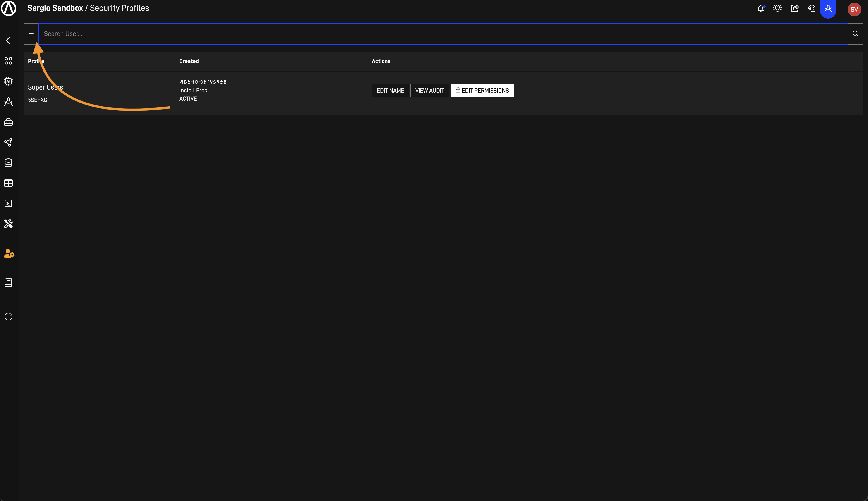This screenshot has height=501, width=868.
Task: Open the database sidebar icon
Action: [x=8, y=163]
